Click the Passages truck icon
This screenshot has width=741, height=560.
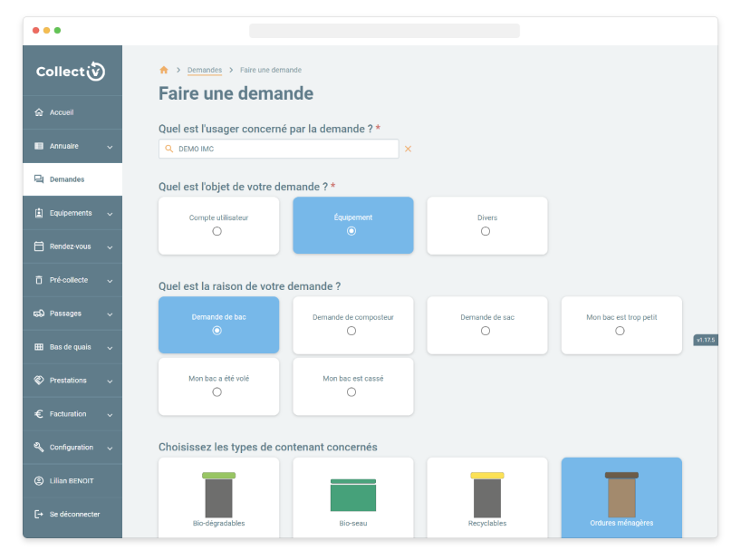point(38,314)
